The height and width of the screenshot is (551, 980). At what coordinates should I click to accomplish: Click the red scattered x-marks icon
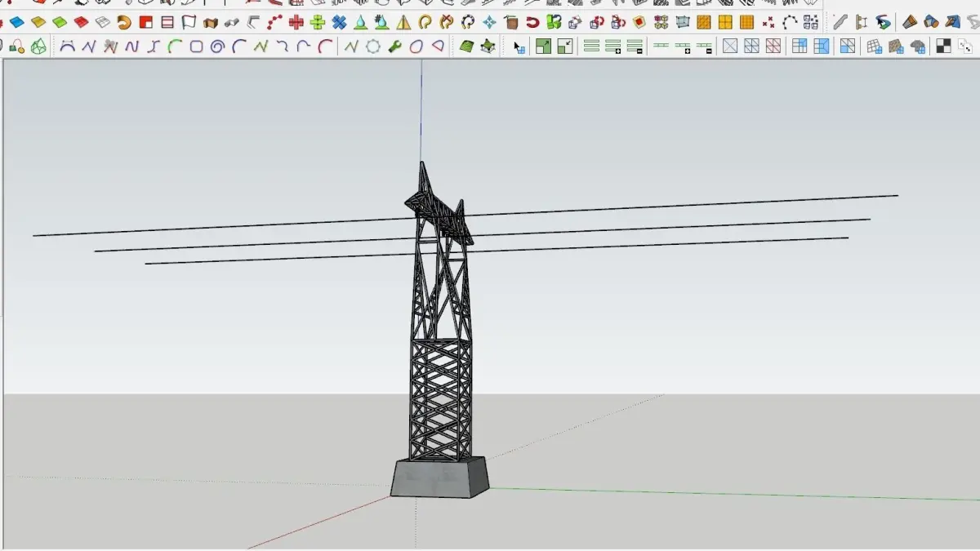tap(768, 22)
